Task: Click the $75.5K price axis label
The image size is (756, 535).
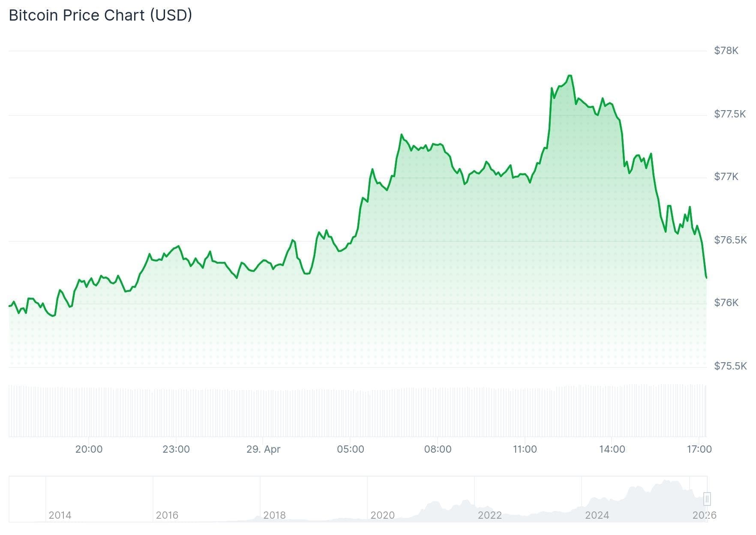Action: pyautogui.click(x=730, y=366)
